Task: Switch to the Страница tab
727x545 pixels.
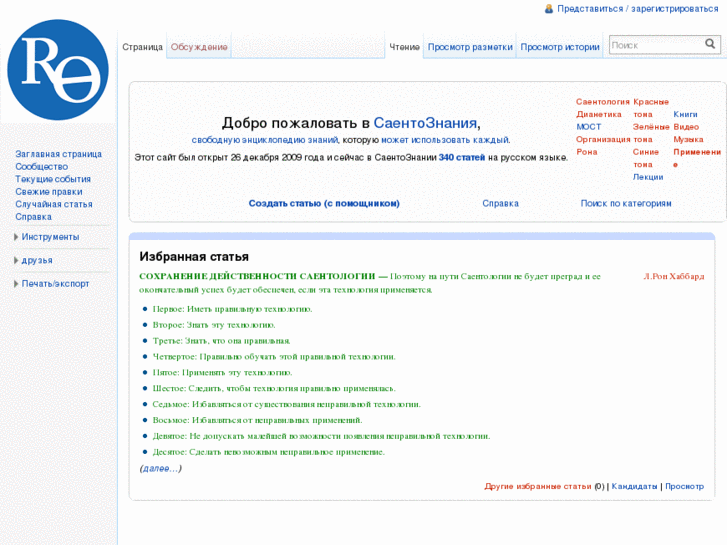Action: click(x=142, y=47)
